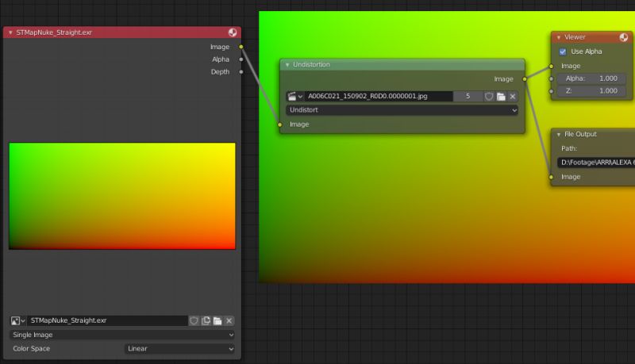635x364 pixels.
Task: Click the A006C021_150902_R0D0.0000001.jpg clip field
Action: click(x=379, y=96)
